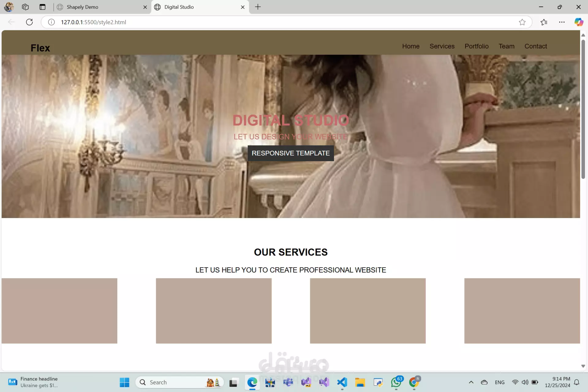The height and width of the screenshot is (392, 588).
Task: Open the workspaces icon
Action: click(x=25, y=7)
